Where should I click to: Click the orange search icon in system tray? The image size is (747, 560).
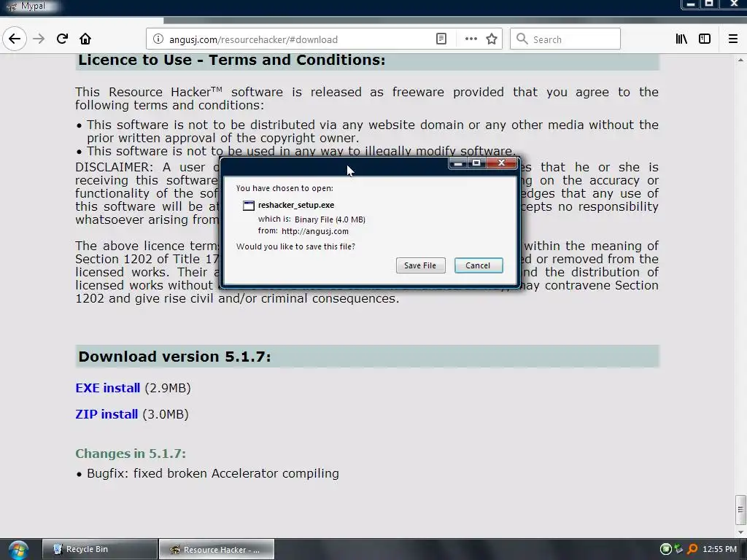tap(692, 549)
